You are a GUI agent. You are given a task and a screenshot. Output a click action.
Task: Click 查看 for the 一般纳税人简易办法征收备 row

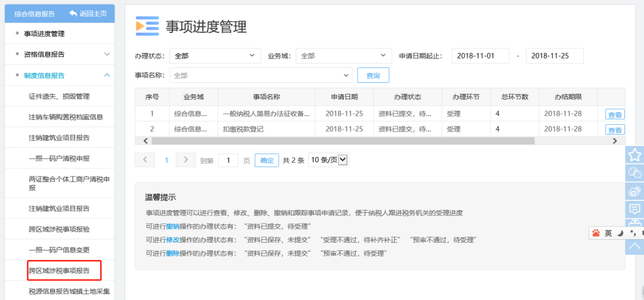point(615,115)
